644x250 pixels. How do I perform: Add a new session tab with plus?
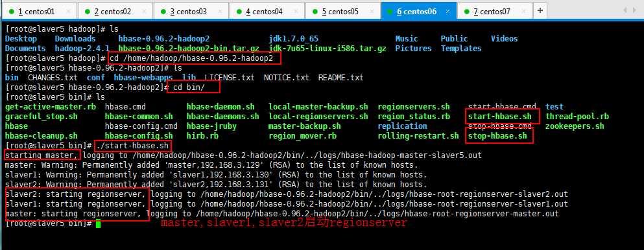tap(540, 10)
